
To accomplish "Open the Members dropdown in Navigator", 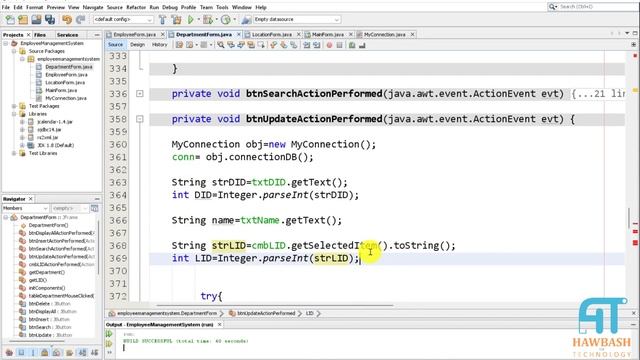I will (x=25, y=208).
